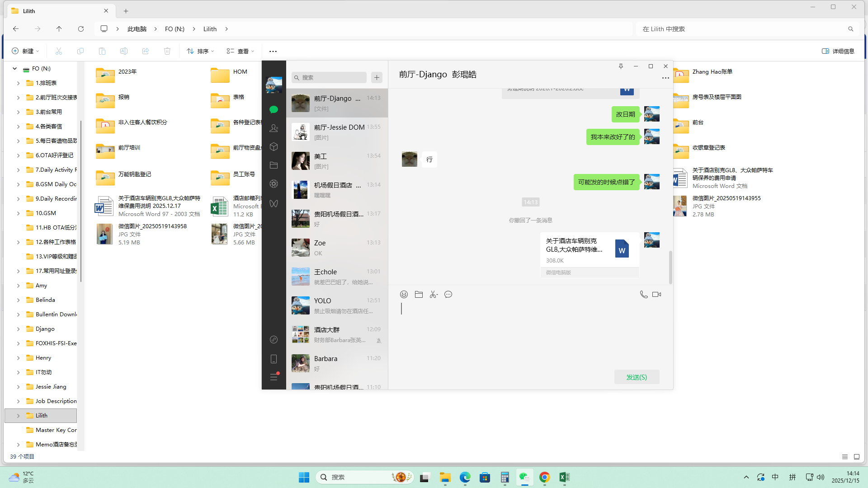The width and height of the screenshot is (868, 488).
Task: Open WeChat contacts sidebar icon
Action: (274, 128)
